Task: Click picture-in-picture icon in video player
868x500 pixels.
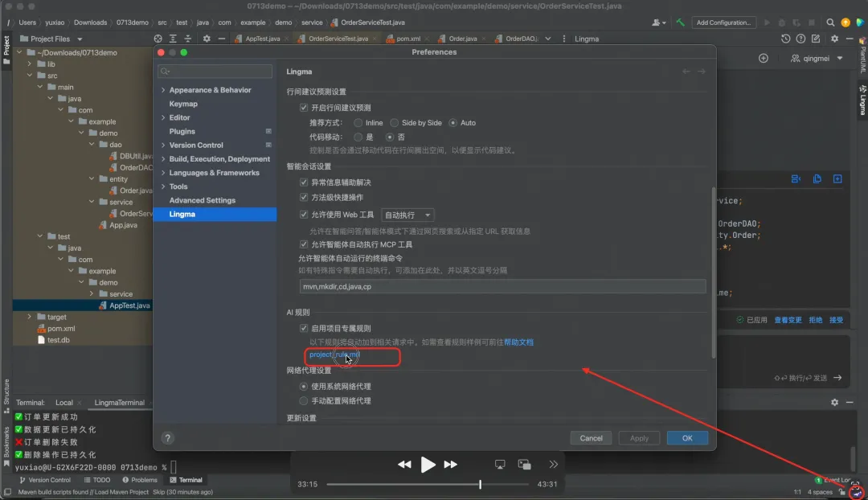Action: [524, 465]
